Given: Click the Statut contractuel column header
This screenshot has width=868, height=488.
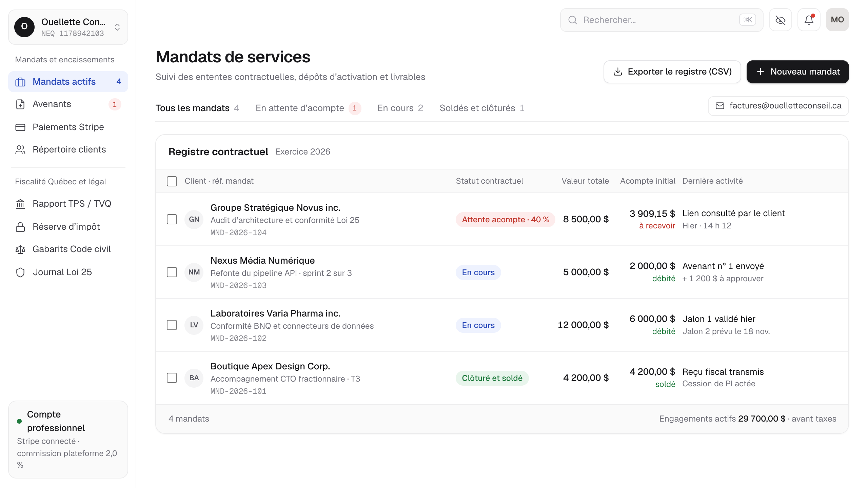Looking at the screenshot, I should [x=489, y=181].
